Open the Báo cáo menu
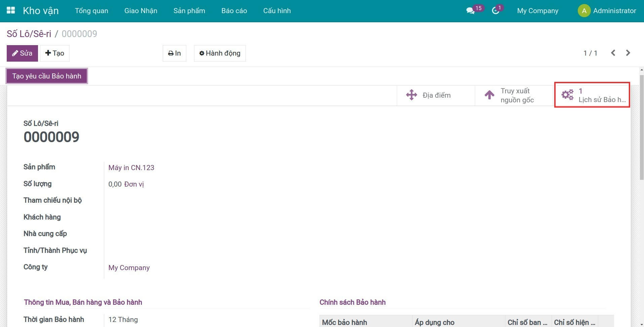644x327 pixels. (x=234, y=11)
